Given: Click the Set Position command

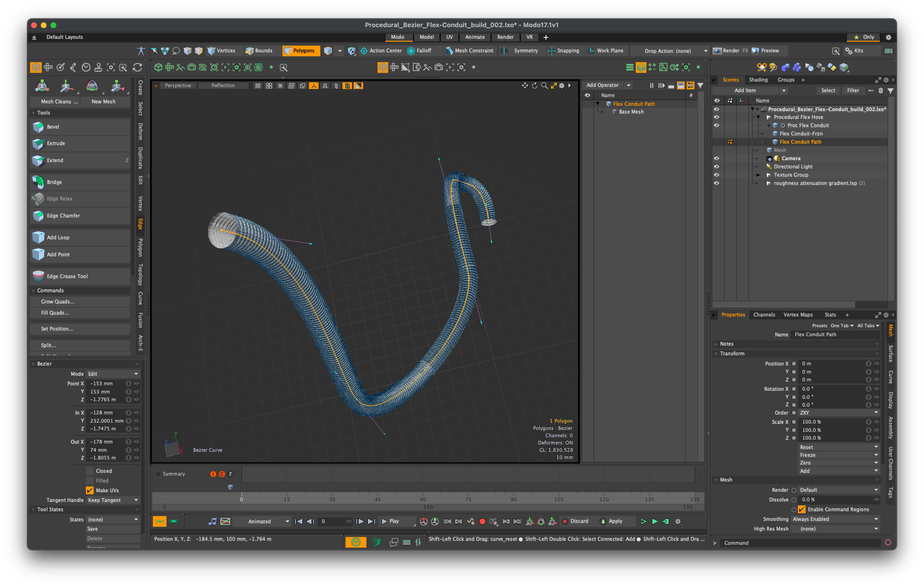Looking at the screenshot, I should coord(80,329).
